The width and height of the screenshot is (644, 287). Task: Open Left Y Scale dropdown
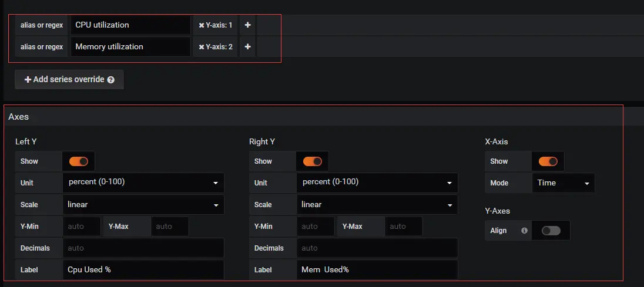(x=143, y=205)
